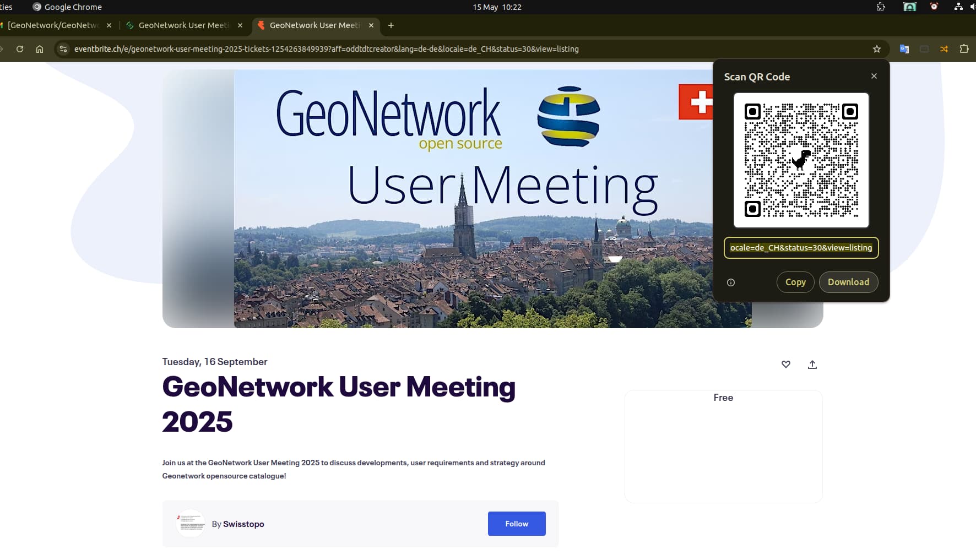
Task: Like the event with the heart icon
Action: (786, 365)
